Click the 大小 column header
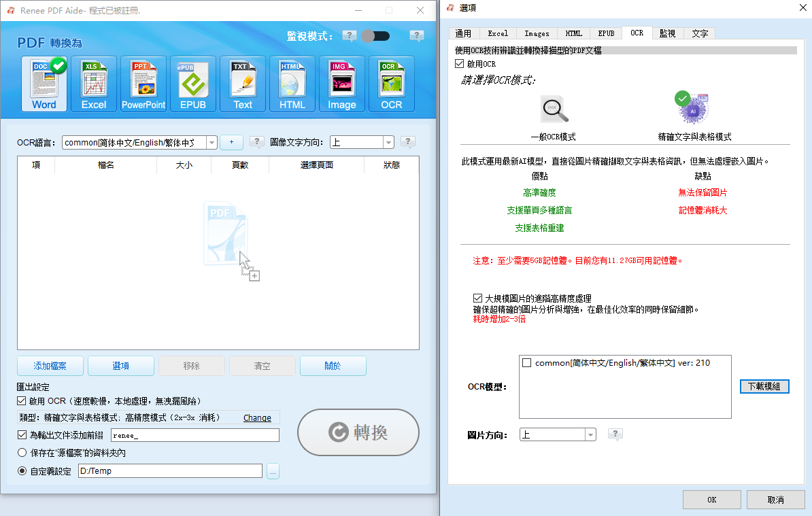This screenshot has width=812, height=516. click(x=184, y=165)
